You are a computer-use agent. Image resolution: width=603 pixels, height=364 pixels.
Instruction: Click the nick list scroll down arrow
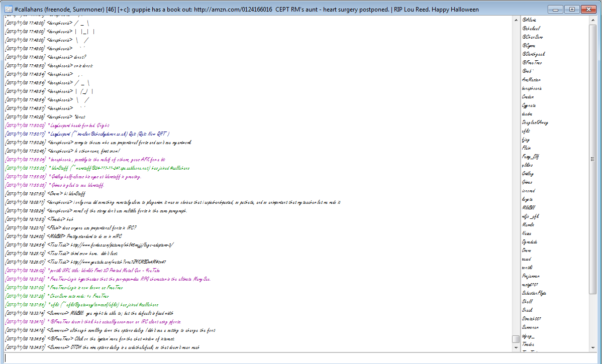tap(592, 347)
